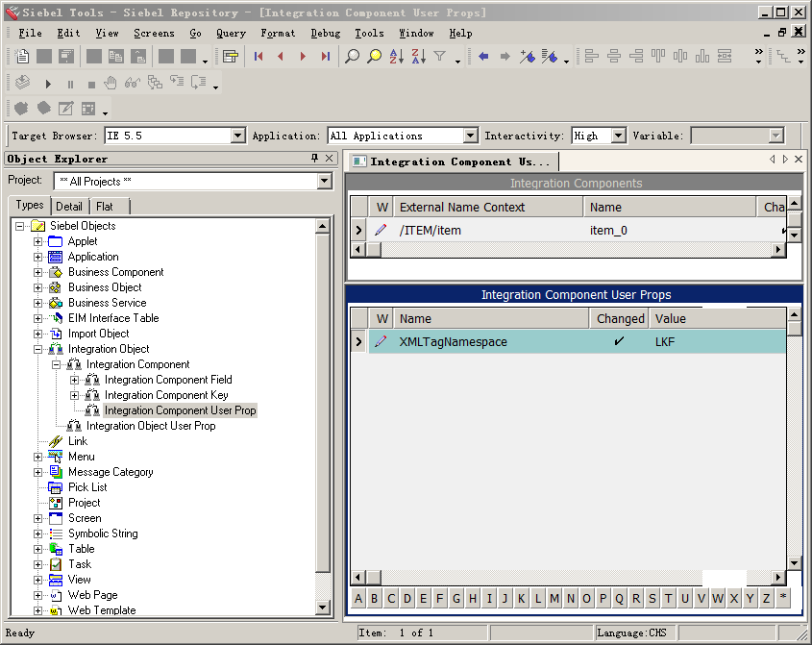The height and width of the screenshot is (645, 812).
Task: Click the Align Left format icon
Action: tap(591, 56)
